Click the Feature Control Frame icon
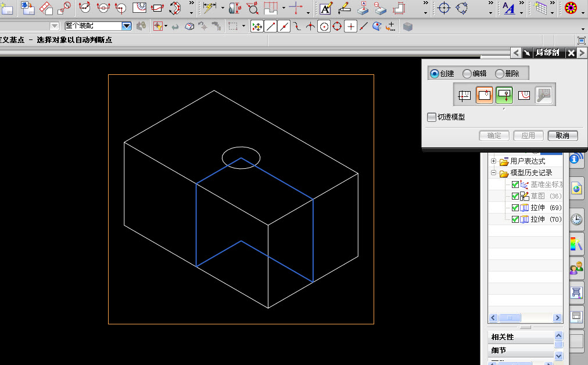 (x=345, y=8)
